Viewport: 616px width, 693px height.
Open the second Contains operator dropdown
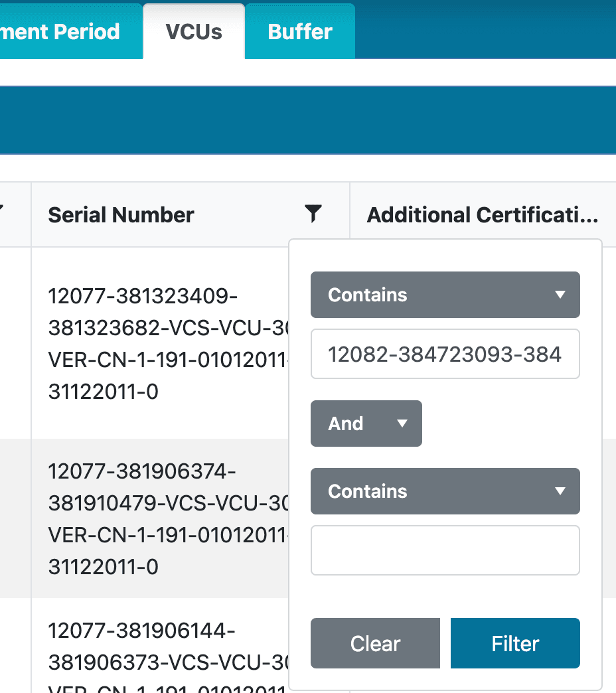click(445, 491)
